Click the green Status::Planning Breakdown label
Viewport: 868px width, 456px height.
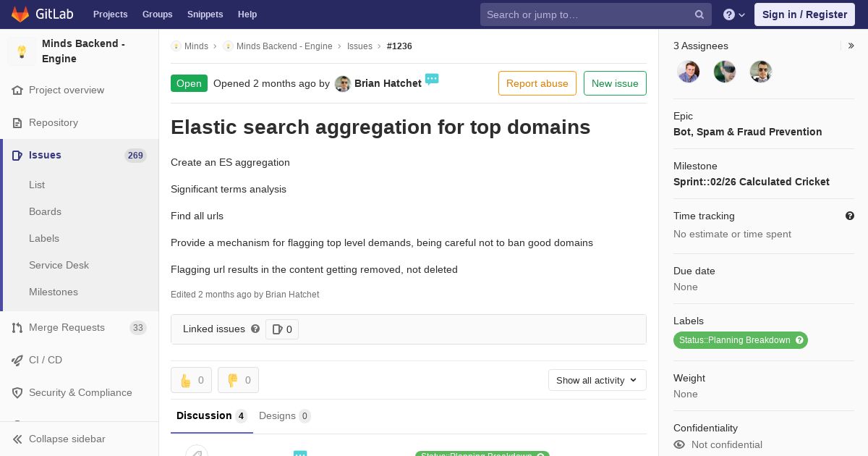point(740,340)
